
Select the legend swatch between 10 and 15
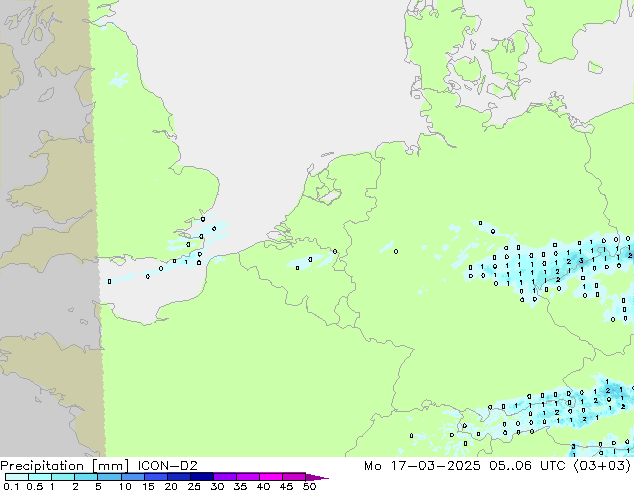pyautogui.click(x=132, y=477)
